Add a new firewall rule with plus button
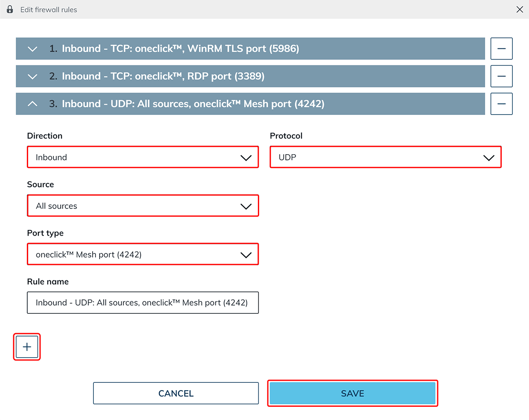The image size is (529, 420). tap(27, 347)
